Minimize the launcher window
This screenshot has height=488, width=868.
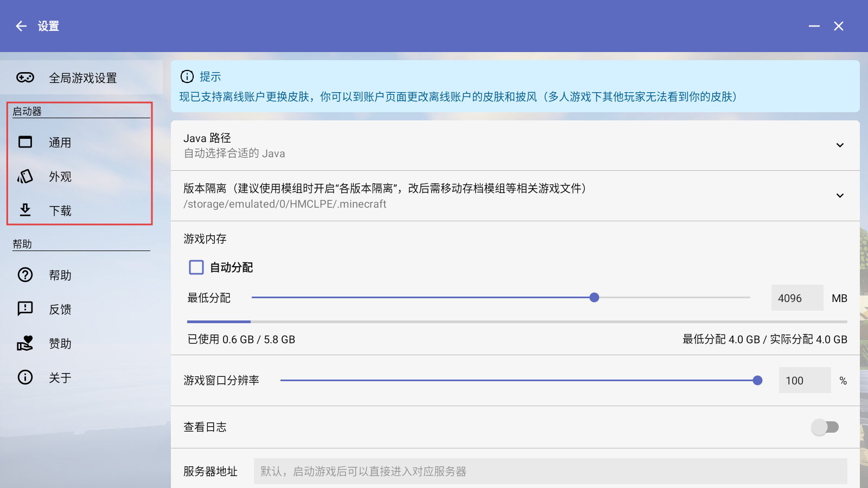814,26
